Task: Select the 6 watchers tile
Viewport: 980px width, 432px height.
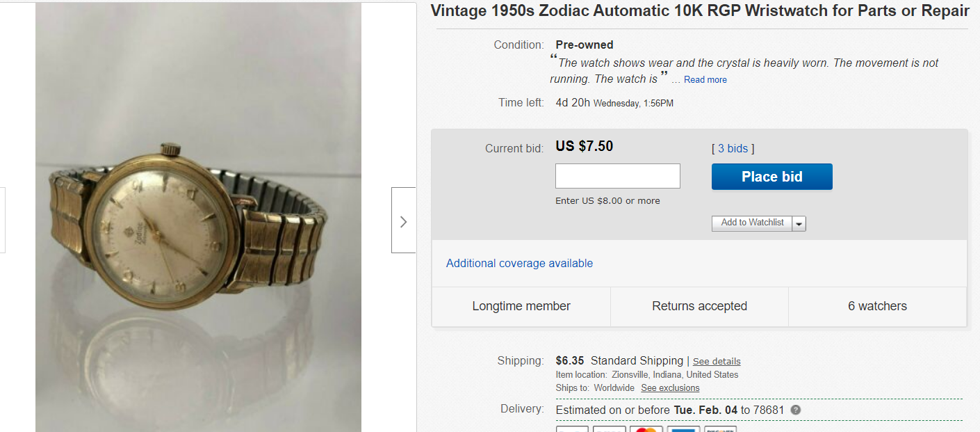Action: click(877, 306)
